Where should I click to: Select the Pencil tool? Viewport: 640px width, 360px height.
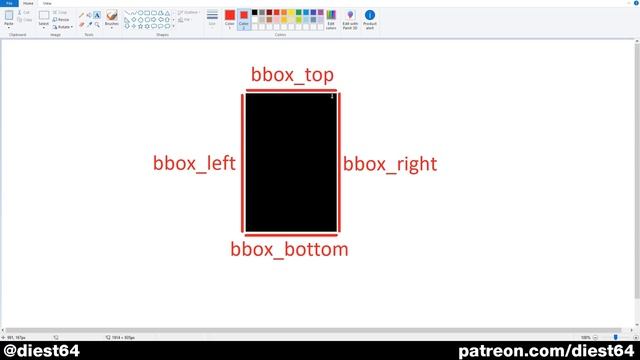82,15
